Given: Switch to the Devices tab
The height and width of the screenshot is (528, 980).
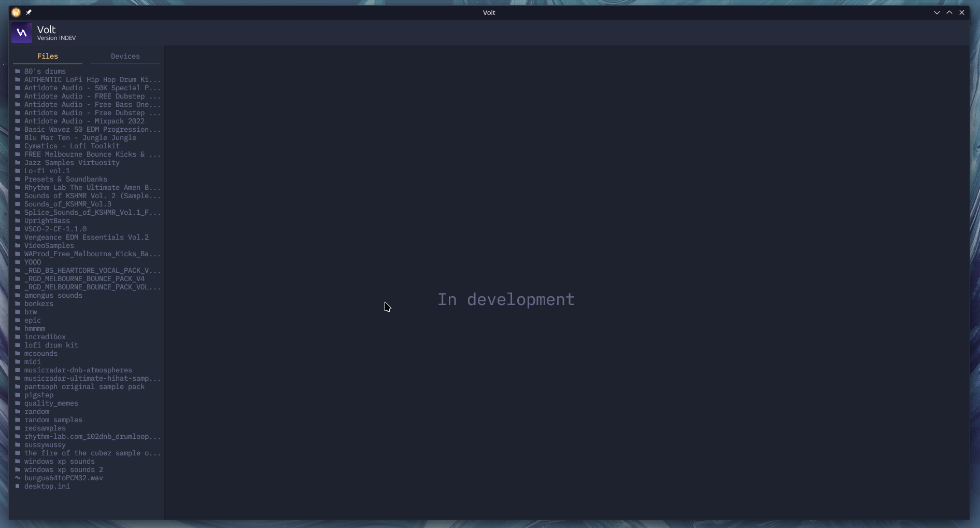Looking at the screenshot, I should 125,56.
